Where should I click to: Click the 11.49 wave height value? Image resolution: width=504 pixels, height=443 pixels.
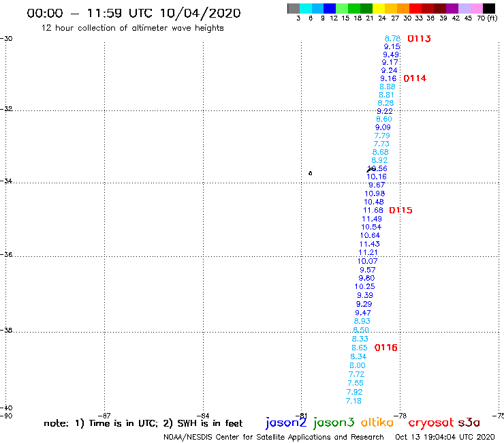pos(372,219)
